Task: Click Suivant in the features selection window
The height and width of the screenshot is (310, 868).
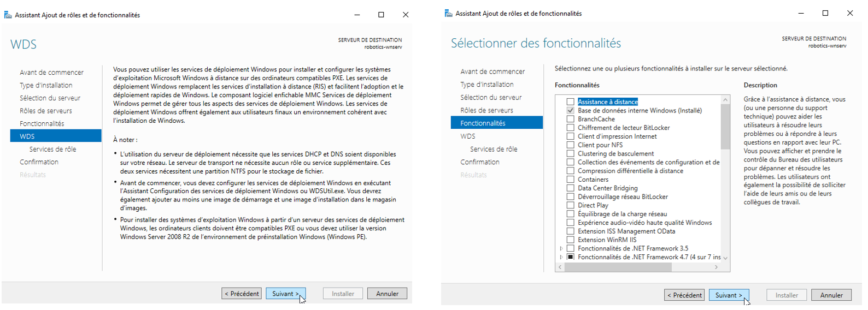Action: (729, 295)
